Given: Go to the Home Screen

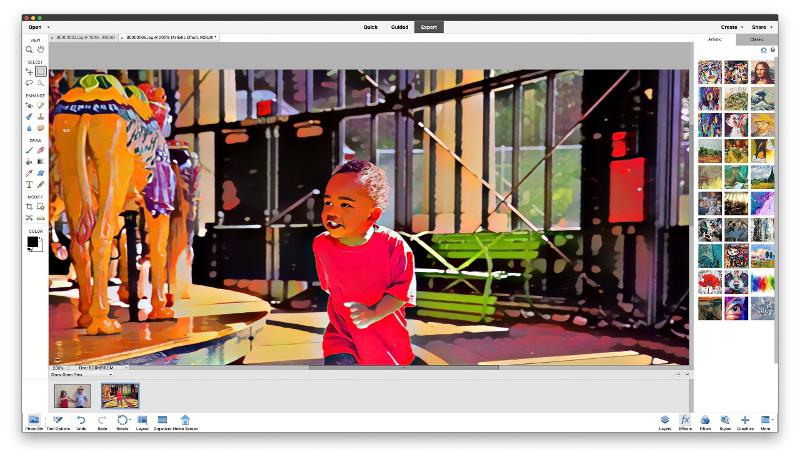Looking at the screenshot, I should coord(185,422).
